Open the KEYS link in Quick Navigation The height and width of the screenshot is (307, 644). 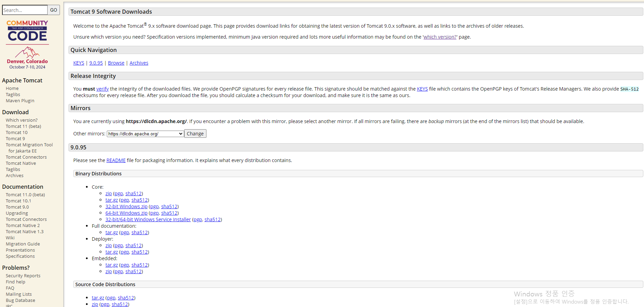pyautogui.click(x=79, y=63)
